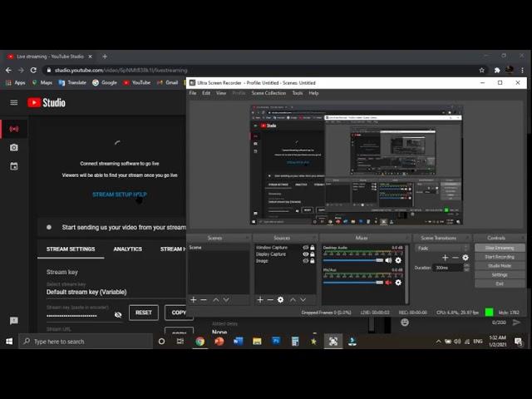
Task: Open the Manage calendar icon in sidebar
Action: (x=14, y=166)
